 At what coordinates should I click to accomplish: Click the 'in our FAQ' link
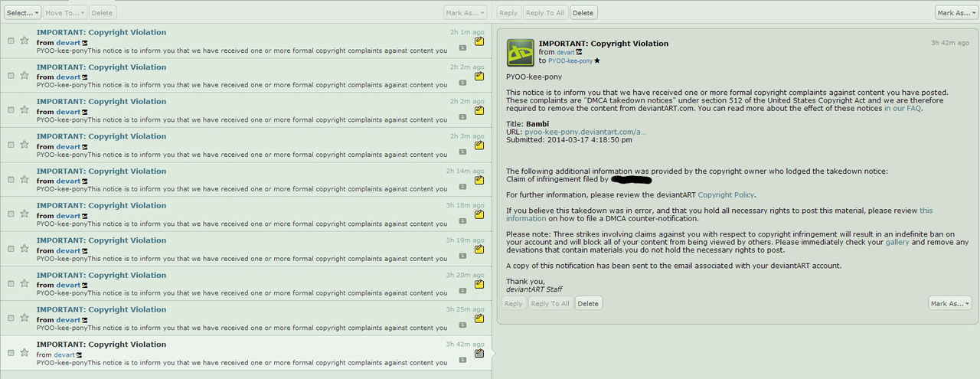coord(903,109)
